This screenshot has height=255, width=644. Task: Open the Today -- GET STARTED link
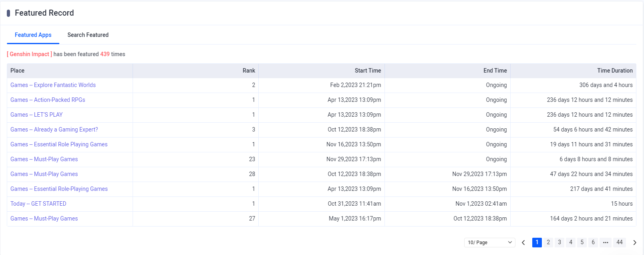(x=38, y=204)
